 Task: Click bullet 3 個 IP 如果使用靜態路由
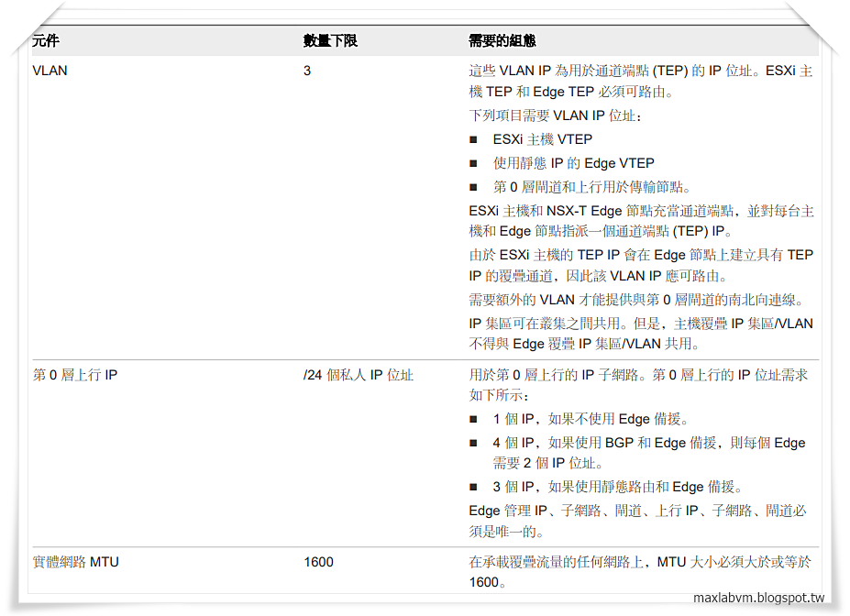click(x=617, y=487)
